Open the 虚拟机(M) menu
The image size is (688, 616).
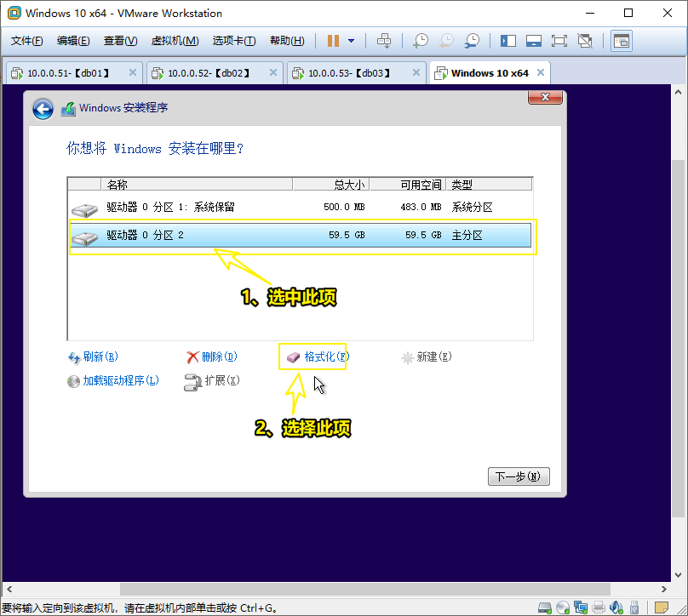coord(175,41)
